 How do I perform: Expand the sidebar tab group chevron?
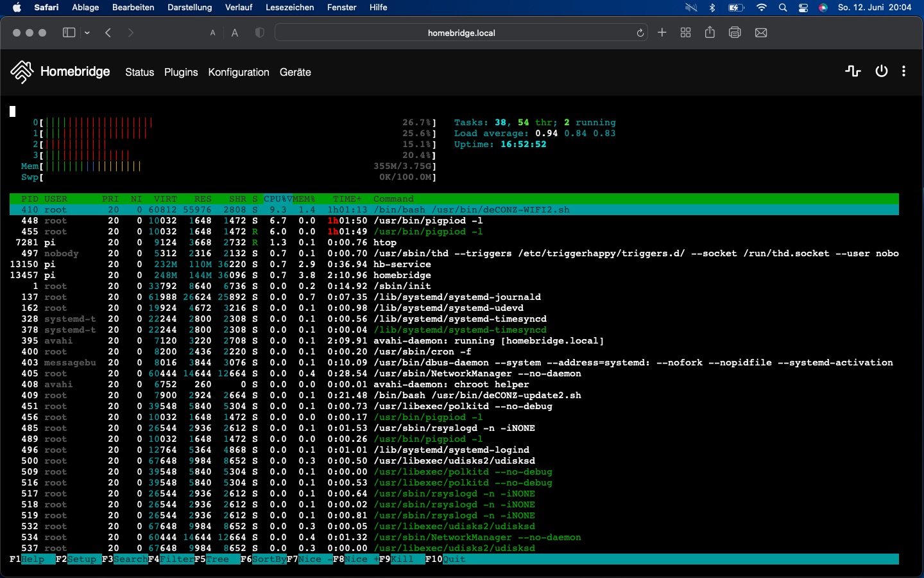87,33
